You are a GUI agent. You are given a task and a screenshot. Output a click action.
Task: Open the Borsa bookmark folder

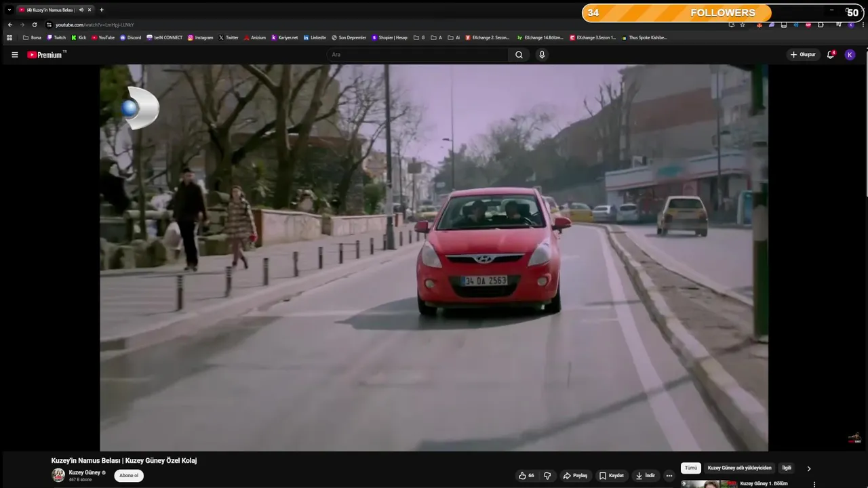(32, 38)
